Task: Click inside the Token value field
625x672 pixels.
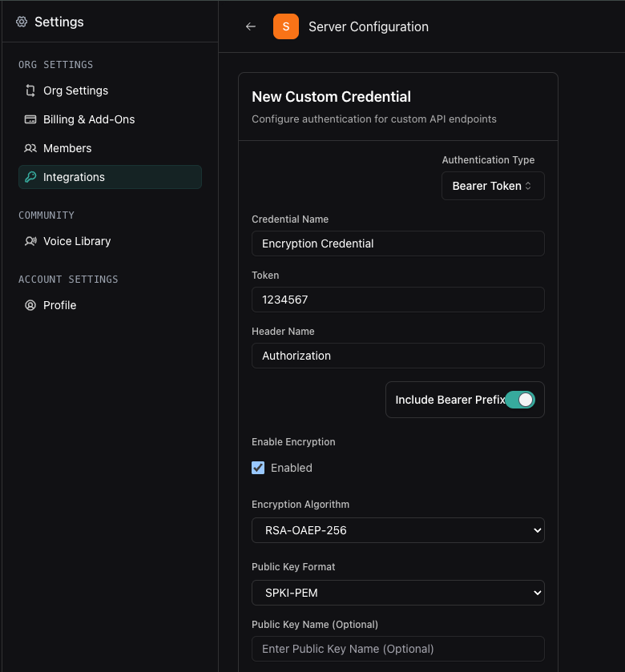Action: click(x=398, y=300)
